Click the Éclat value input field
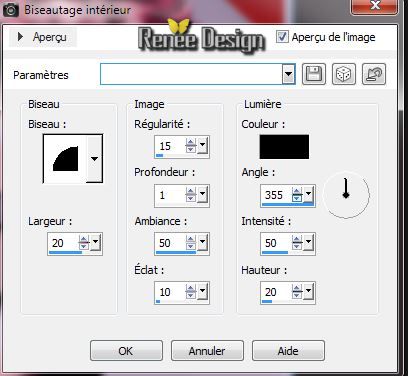The width and height of the screenshot is (408, 376). coord(170,292)
